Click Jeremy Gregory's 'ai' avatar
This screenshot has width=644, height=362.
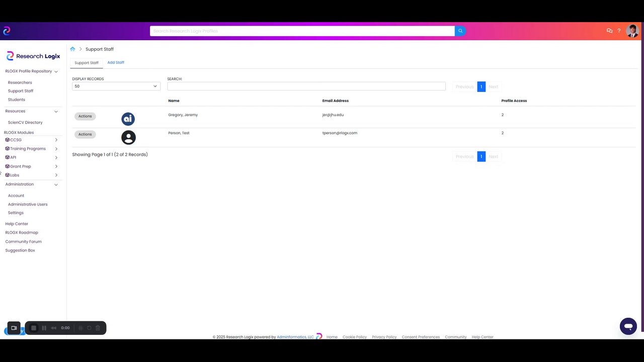click(128, 119)
